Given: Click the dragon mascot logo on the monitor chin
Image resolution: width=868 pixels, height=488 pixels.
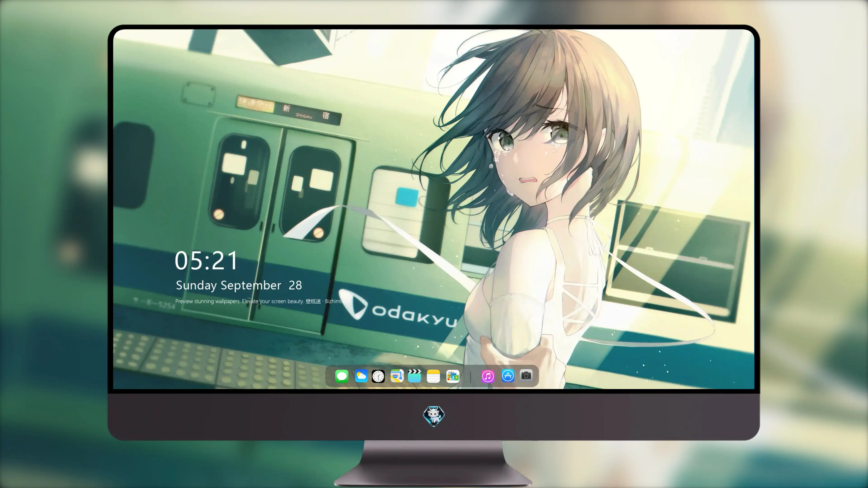Looking at the screenshot, I should 434,416.
